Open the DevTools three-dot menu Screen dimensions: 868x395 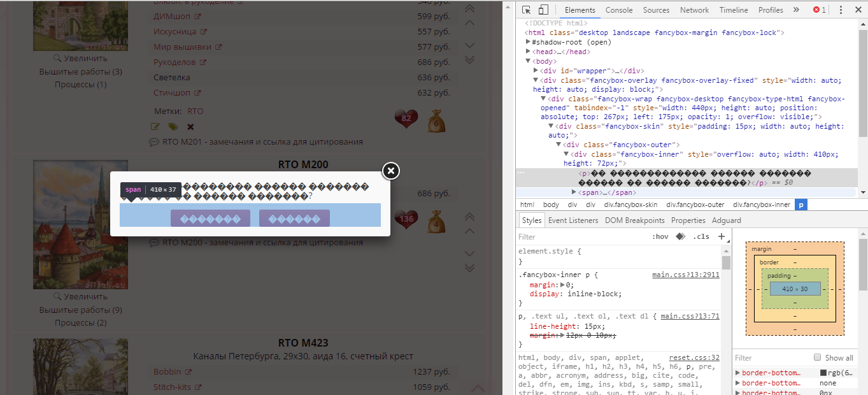841,10
